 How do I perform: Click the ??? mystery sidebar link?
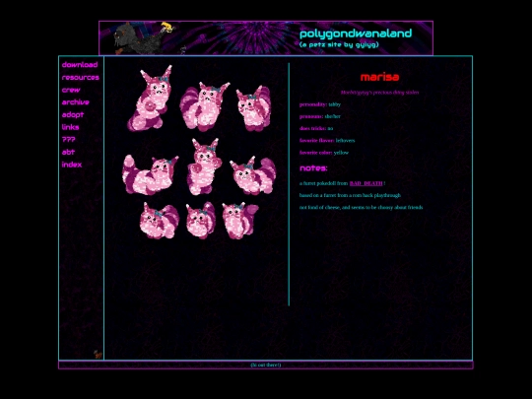69,140
